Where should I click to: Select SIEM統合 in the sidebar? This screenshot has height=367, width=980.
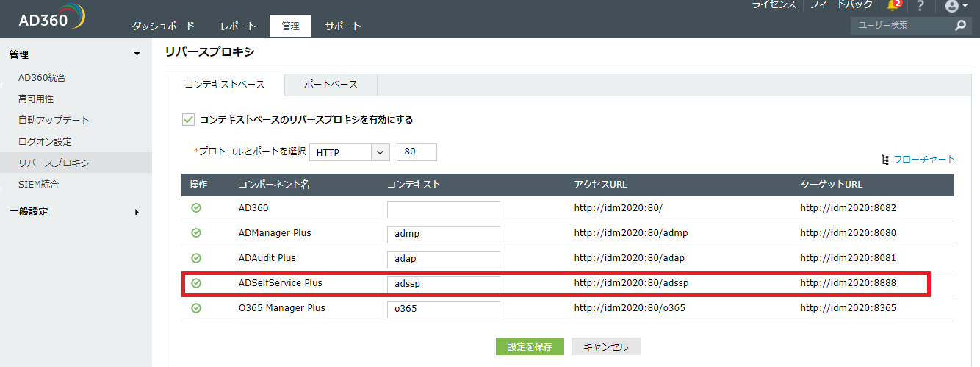click(38, 184)
